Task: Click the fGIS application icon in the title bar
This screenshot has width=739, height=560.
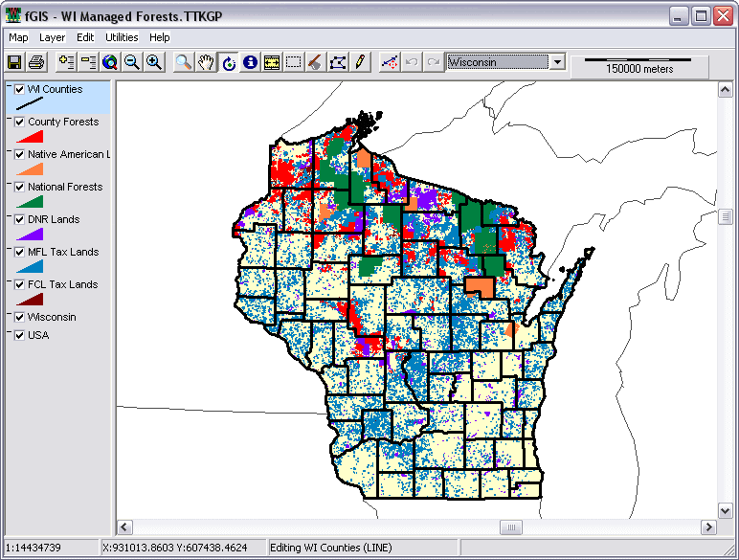Action: (x=13, y=15)
